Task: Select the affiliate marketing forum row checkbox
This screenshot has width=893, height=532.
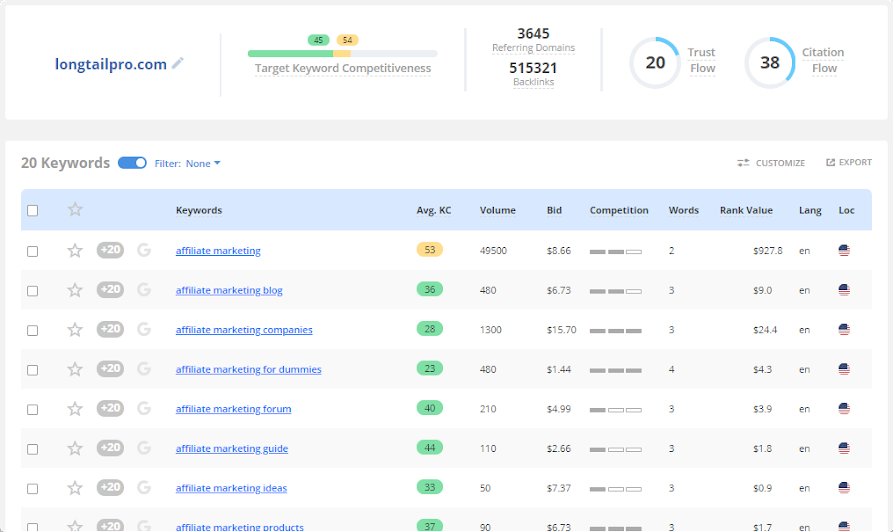Action: (x=33, y=409)
